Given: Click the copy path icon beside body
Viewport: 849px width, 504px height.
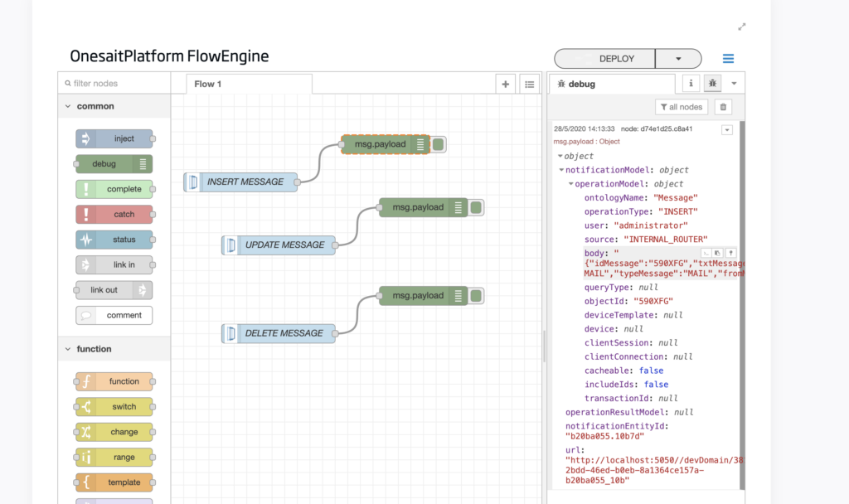Looking at the screenshot, I should point(706,253).
